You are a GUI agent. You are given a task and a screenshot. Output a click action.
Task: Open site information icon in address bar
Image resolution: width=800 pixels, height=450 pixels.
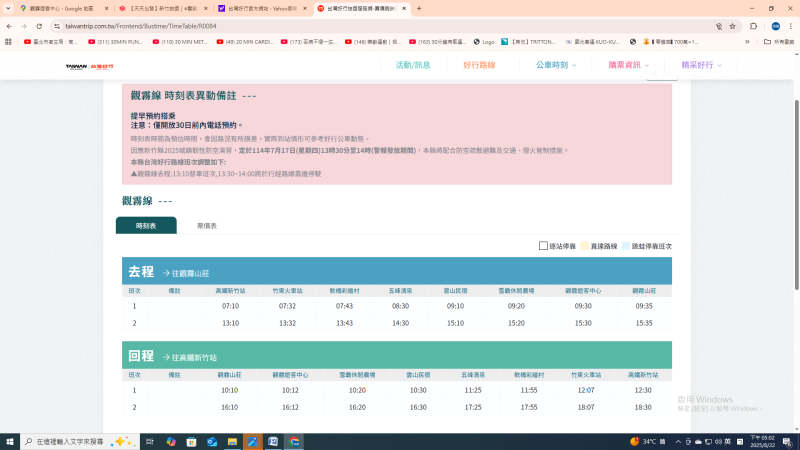click(x=57, y=26)
